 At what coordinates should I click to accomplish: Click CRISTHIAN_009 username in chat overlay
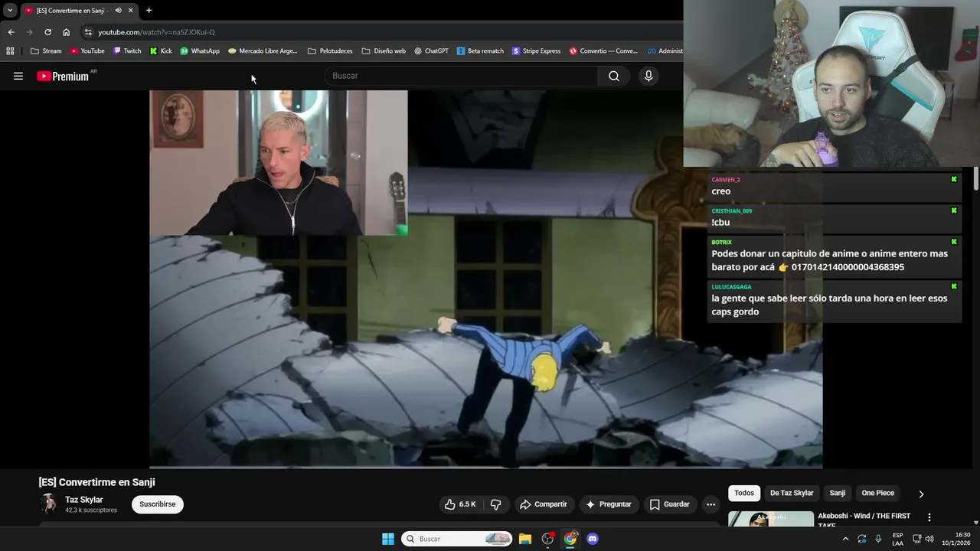pos(732,211)
